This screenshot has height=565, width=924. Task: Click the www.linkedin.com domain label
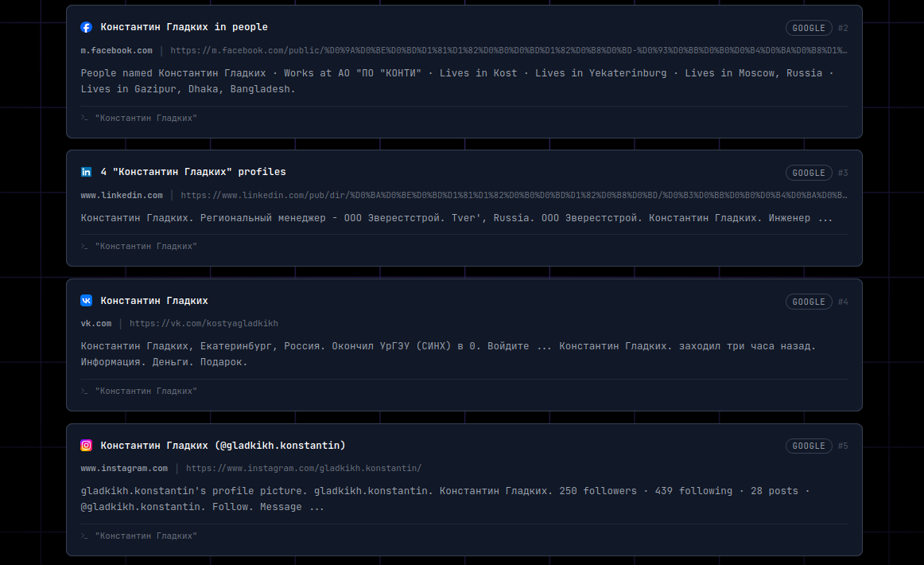point(122,195)
